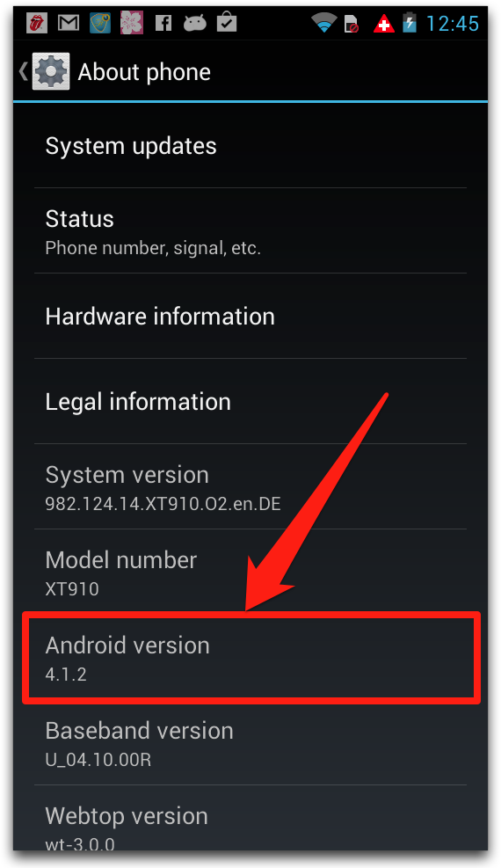Tap the Model number XT910 entry

click(x=250, y=572)
